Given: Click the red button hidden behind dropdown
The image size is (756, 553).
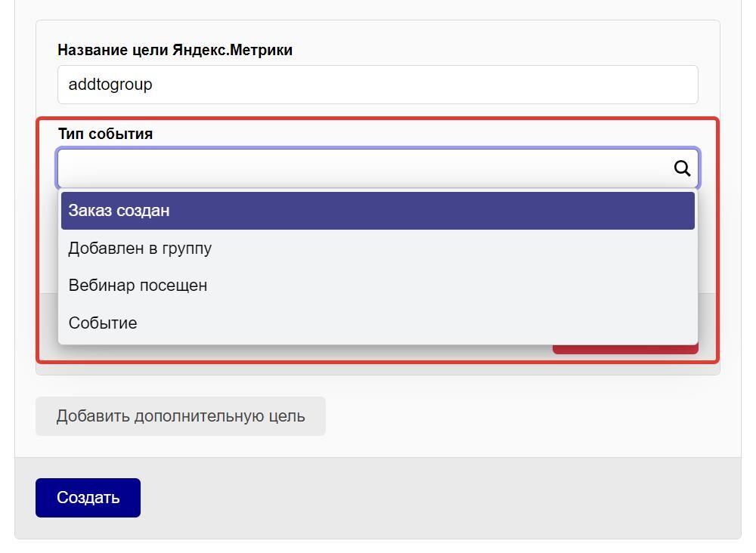Looking at the screenshot, I should [625, 349].
